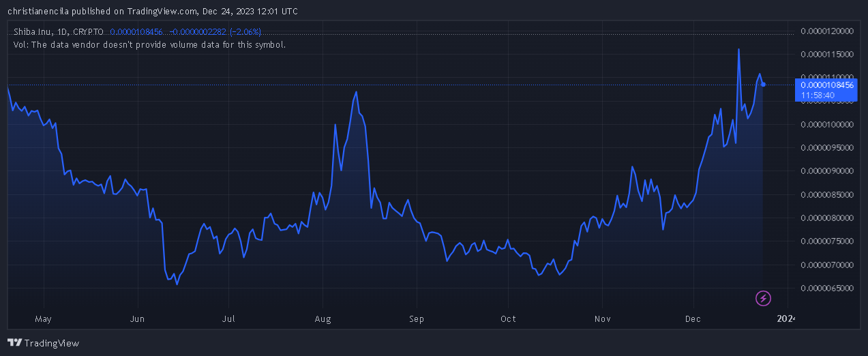Click the TradingView logo icon
This screenshot has height=356, width=868.
(x=14, y=343)
